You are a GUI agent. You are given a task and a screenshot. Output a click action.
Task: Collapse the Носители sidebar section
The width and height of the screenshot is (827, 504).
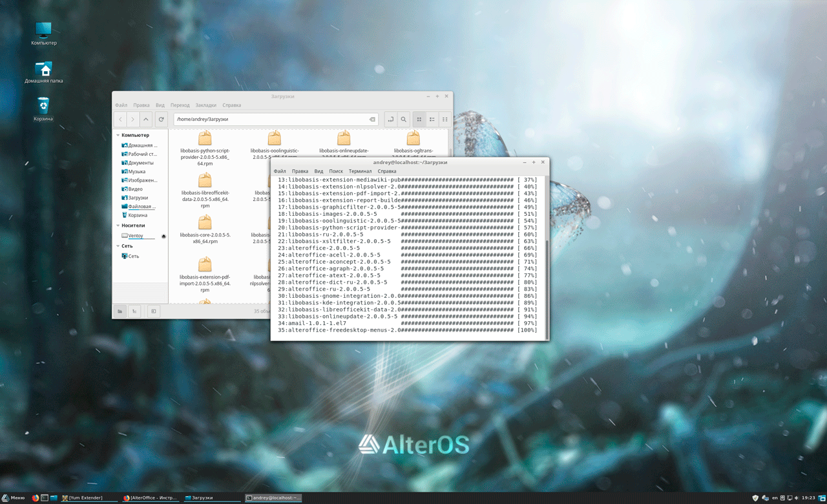[118, 226]
